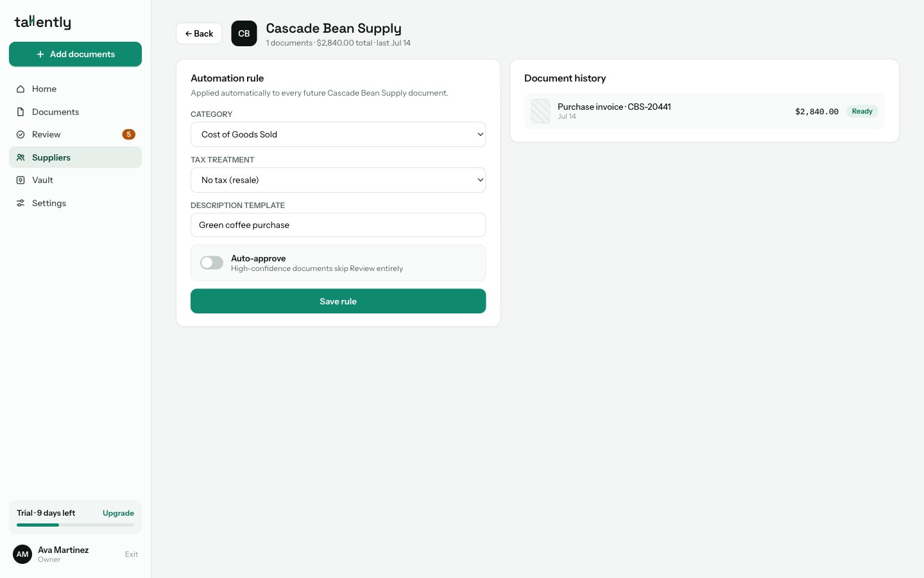
Task: Click the Documents page icon in the sidebar
Action: [x=21, y=112]
